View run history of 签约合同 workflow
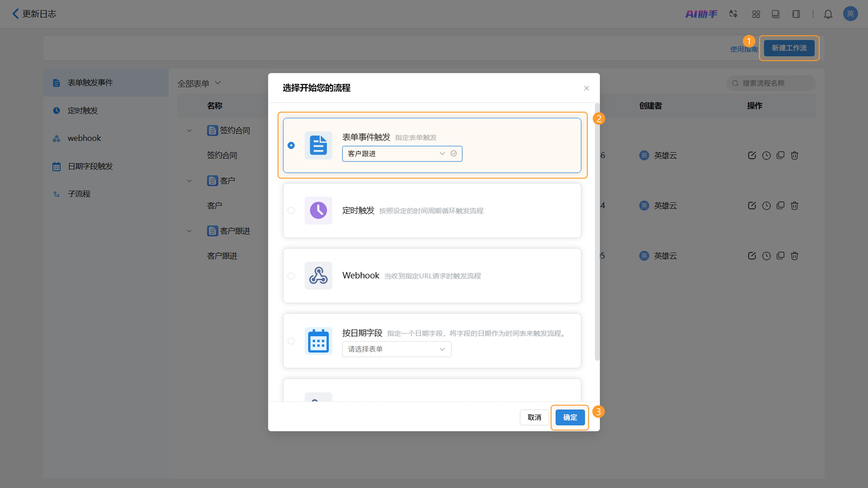 tap(766, 155)
